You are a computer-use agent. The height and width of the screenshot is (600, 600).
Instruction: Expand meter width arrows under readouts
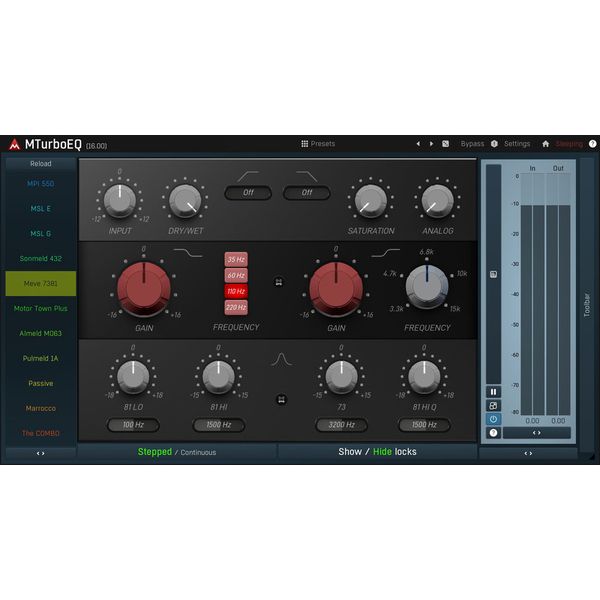pos(537,433)
